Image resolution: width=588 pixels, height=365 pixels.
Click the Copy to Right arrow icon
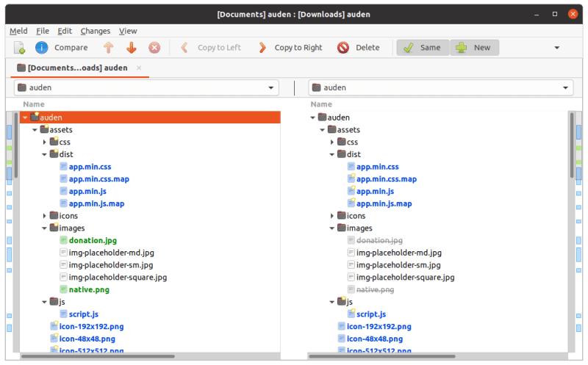click(x=262, y=48)
